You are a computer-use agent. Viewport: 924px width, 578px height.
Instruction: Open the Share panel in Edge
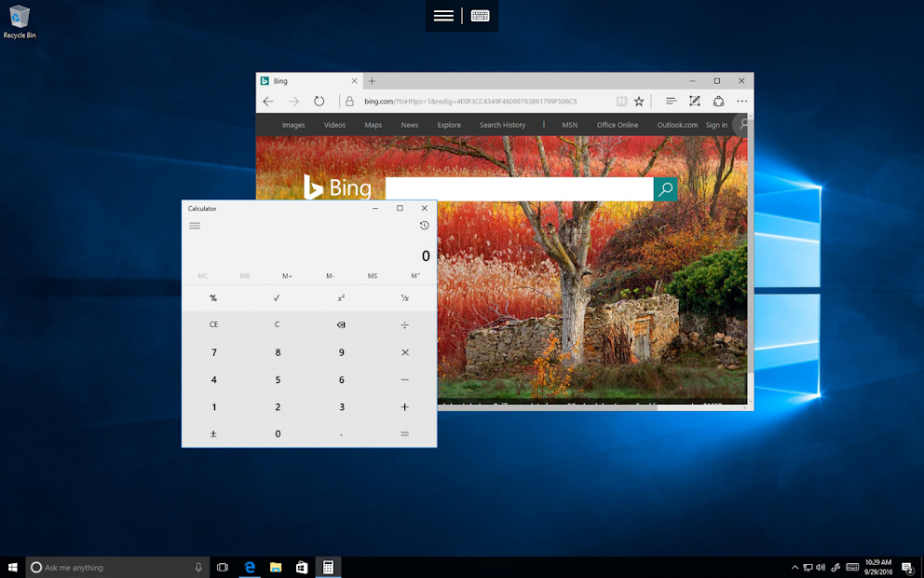click(x=717, y=101)
